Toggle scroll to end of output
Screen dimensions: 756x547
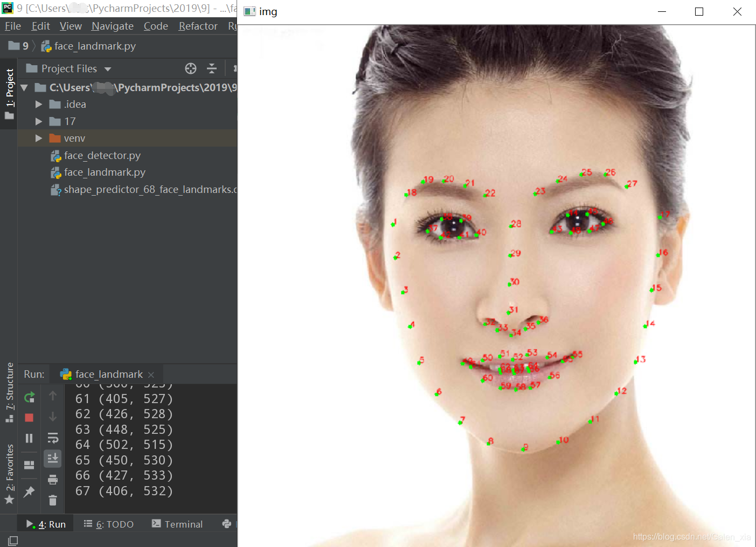click(53, 459)
